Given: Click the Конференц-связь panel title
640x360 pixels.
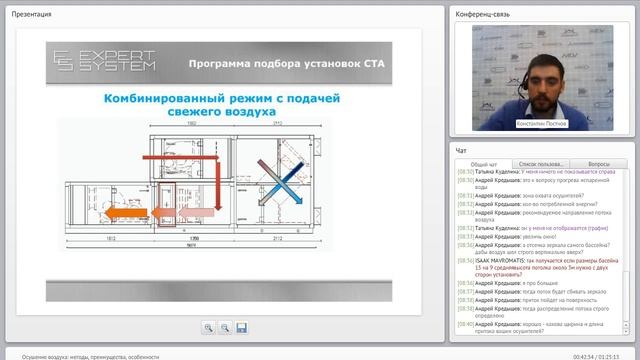Looking at the screenshot, I should (482, 14).
